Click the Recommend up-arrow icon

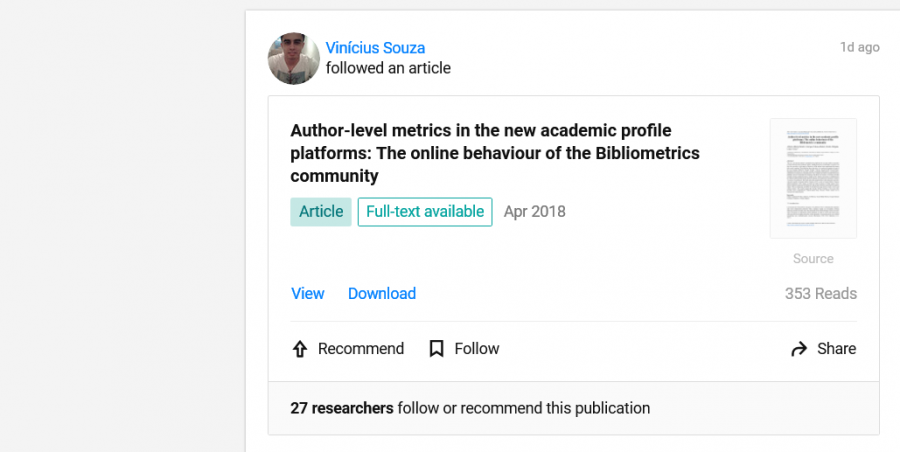click(299, 349)
